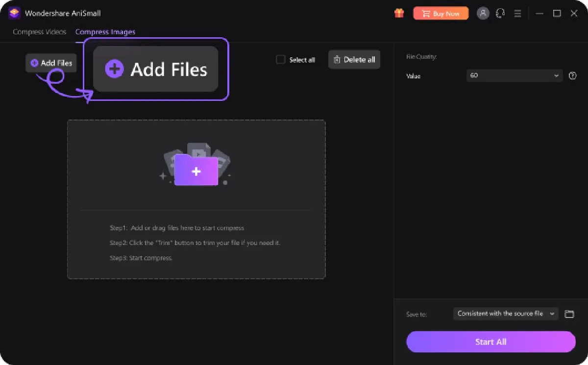Click the Step3 Start compress text
This screenshot has height=365, width=588.
141,258
